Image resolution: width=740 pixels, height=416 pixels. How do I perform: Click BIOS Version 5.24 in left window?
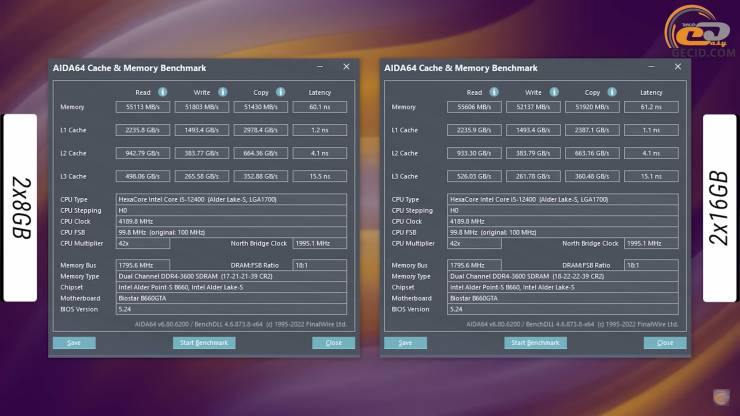coord(231,309)
